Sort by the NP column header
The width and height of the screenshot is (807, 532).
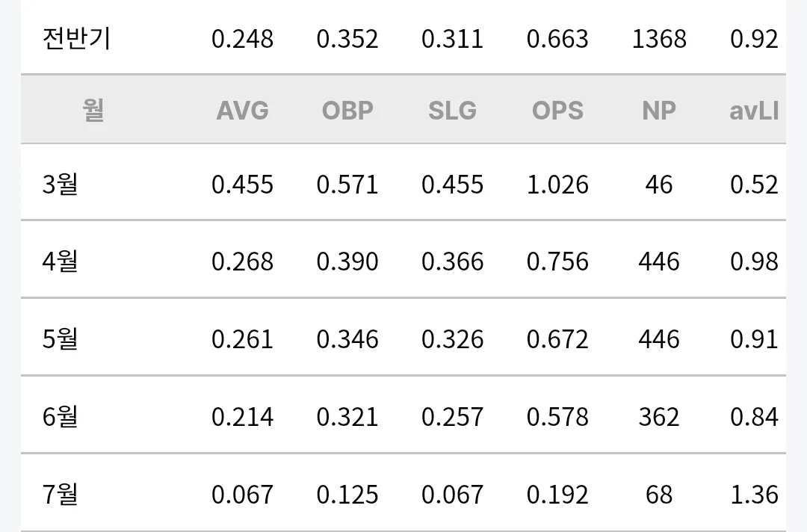[x=659, y=111]
